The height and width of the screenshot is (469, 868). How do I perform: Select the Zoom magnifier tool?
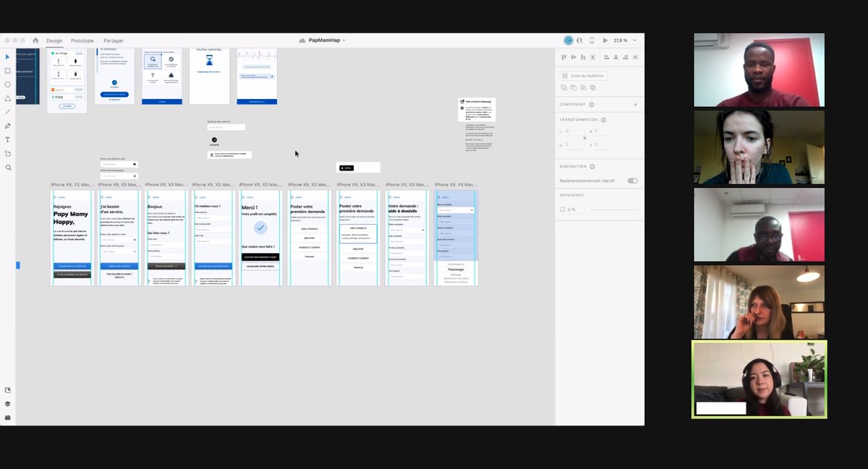8,168
